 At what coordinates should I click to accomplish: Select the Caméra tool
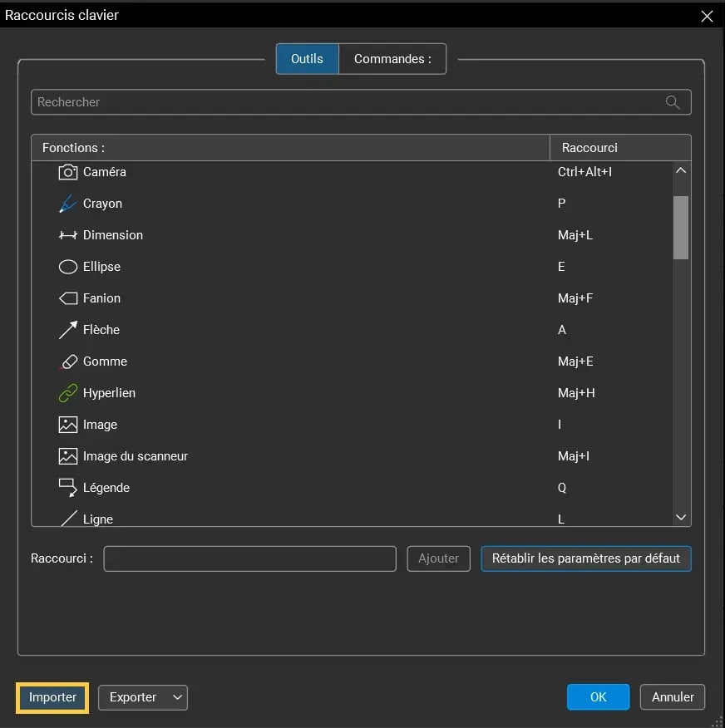[x=103, y=172]
